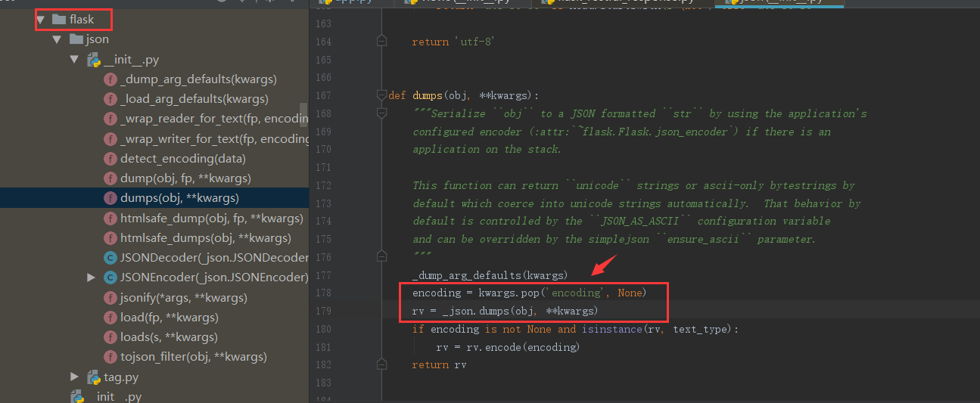Click the encoding = kwargs.pop('encoding', None) line

pyautogui.click(x=530, y=293)
